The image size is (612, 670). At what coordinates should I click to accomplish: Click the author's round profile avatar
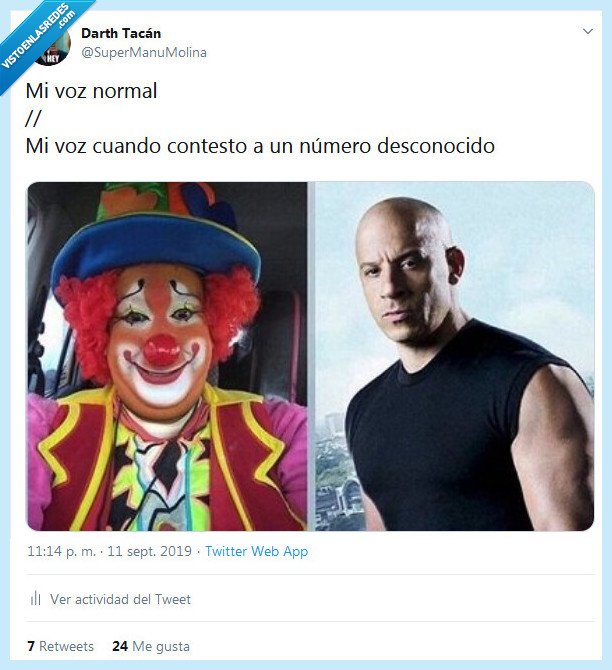(x=51, y=45)
